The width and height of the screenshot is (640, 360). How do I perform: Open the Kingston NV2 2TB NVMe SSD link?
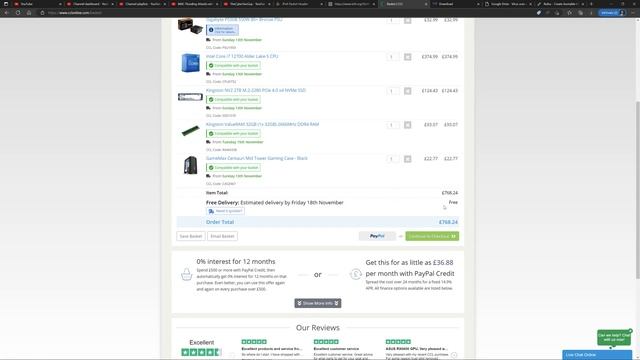pos(256,90)
